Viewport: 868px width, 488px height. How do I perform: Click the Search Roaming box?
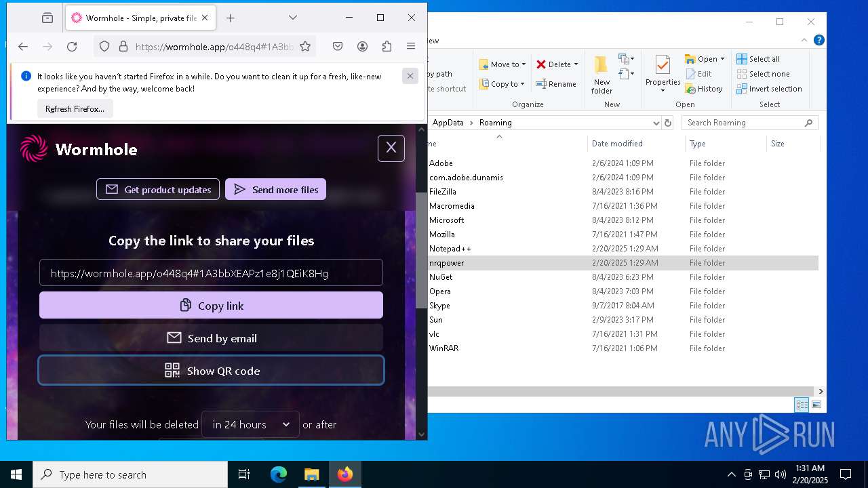click(749, 123)
